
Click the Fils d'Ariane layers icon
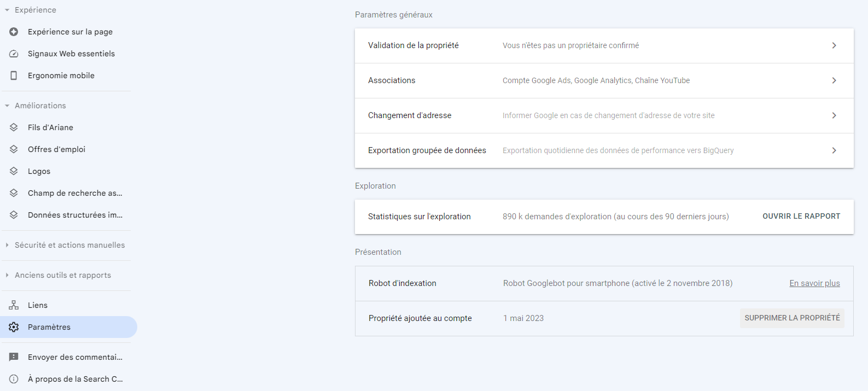click(x=14, y=127)
